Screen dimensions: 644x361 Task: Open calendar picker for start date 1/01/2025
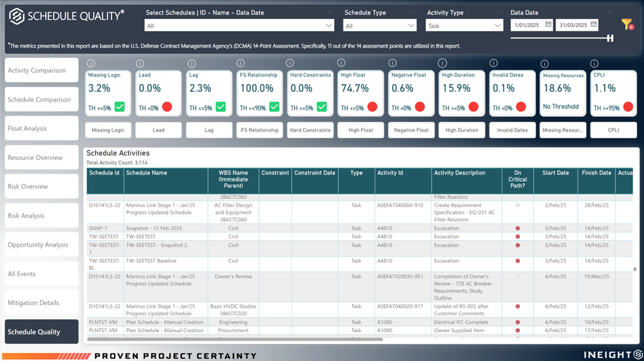548,25
